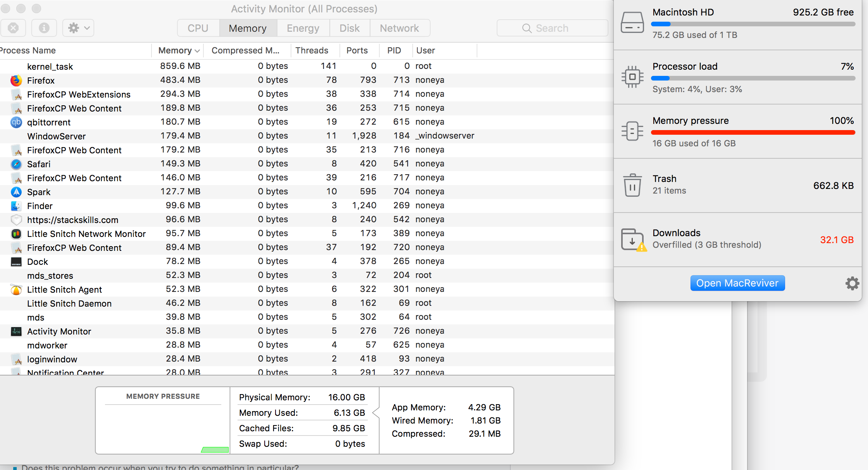Click the FirefoxCP Web Content 189.8 MB row icon
The image size is (868, 470).
click(16, 108)
